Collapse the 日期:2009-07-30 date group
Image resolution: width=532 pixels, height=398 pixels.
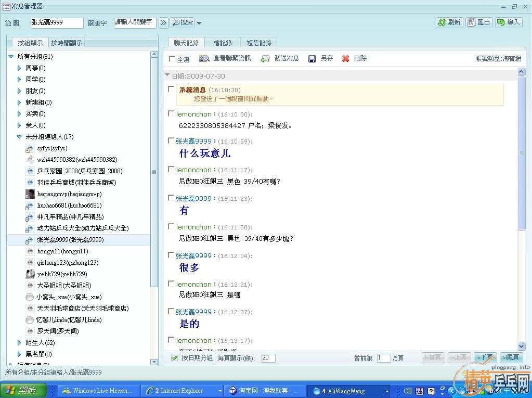(x=167, y=75)
